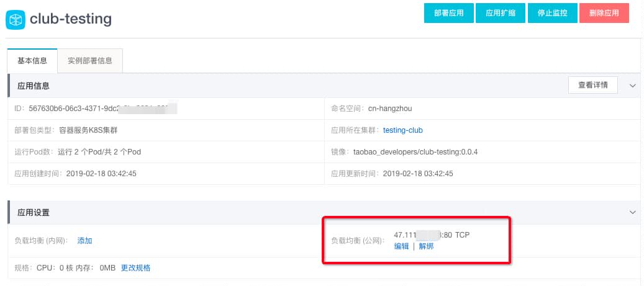Click the 更改规格 link
Viewport: 644px width, 286px height.
pos(135,268)
